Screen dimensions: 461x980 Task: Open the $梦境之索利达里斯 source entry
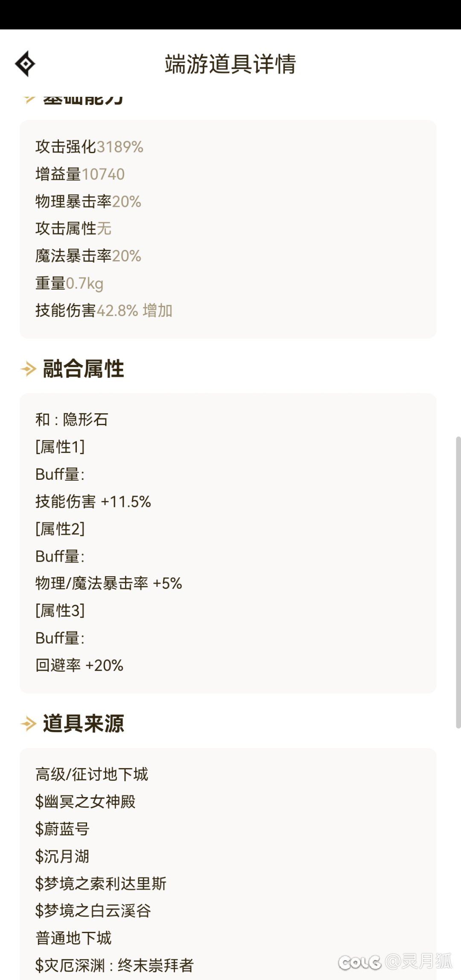pyautogui.click(x=101, y=884)
